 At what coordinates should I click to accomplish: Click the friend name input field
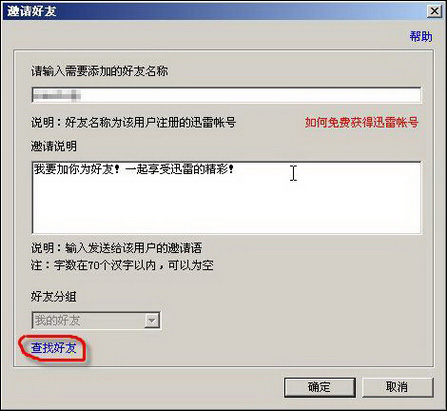(226, 95)
